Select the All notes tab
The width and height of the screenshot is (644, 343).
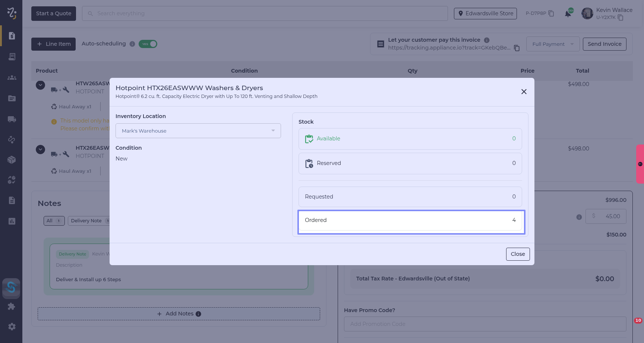point(54,221)
